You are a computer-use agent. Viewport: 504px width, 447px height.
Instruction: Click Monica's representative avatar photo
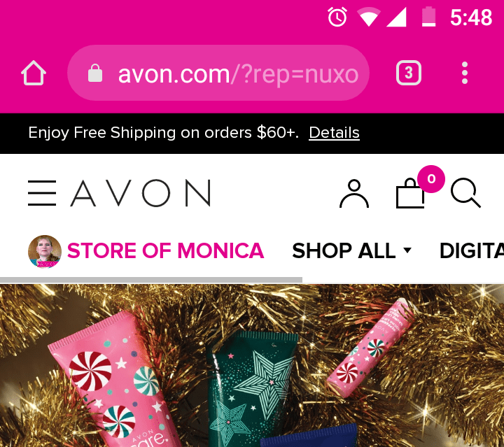tap(44, 251)
